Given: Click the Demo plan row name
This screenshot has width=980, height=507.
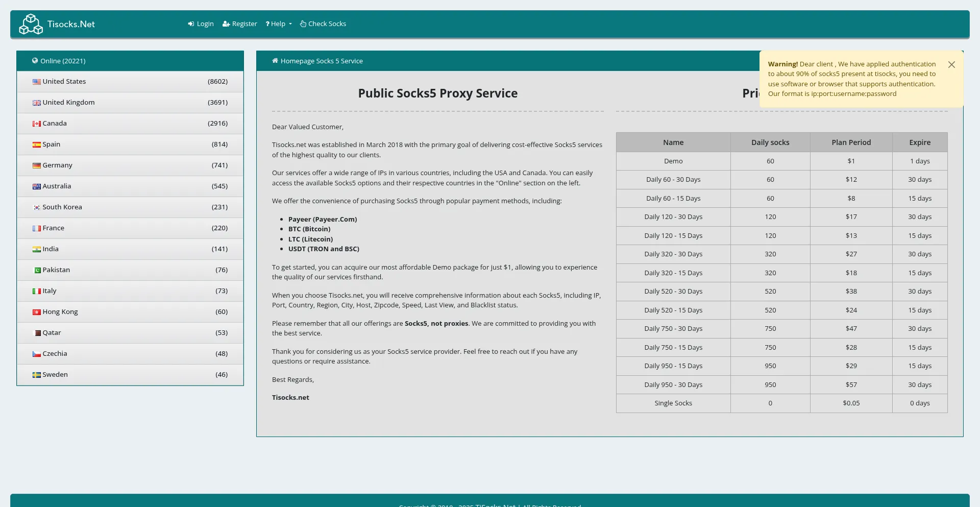Looking at the screenshot, I should pyautogui.click(x=673, y=161).
